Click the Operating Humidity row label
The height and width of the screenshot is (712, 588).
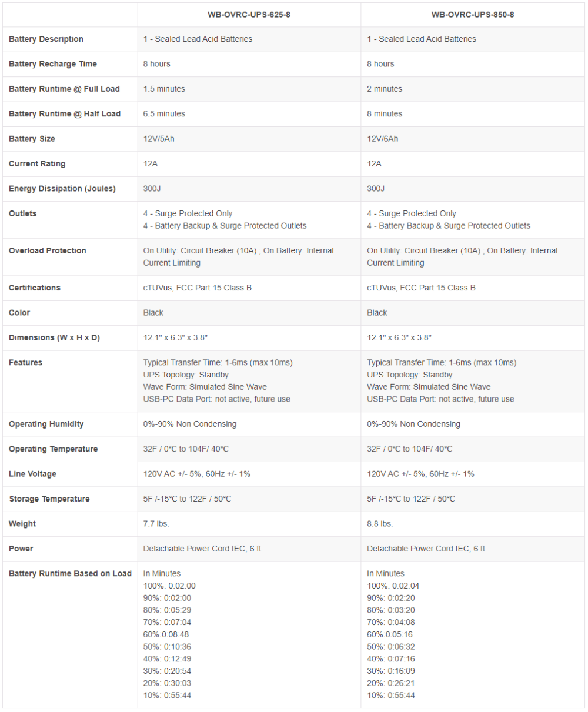46,424
